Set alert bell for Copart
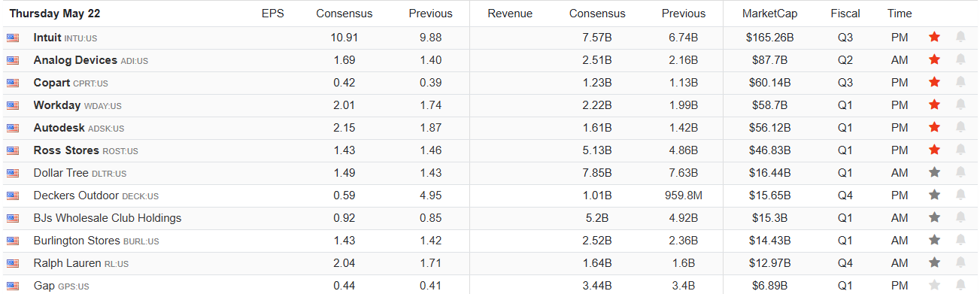Image resolution: width=980 pixels, height=294 pixels. [960, 82]
